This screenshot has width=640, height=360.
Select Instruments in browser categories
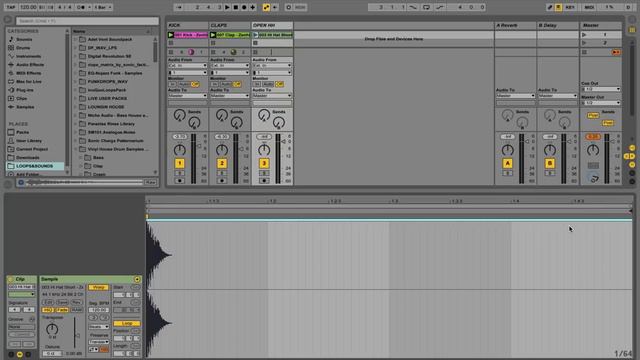(29, 56)
